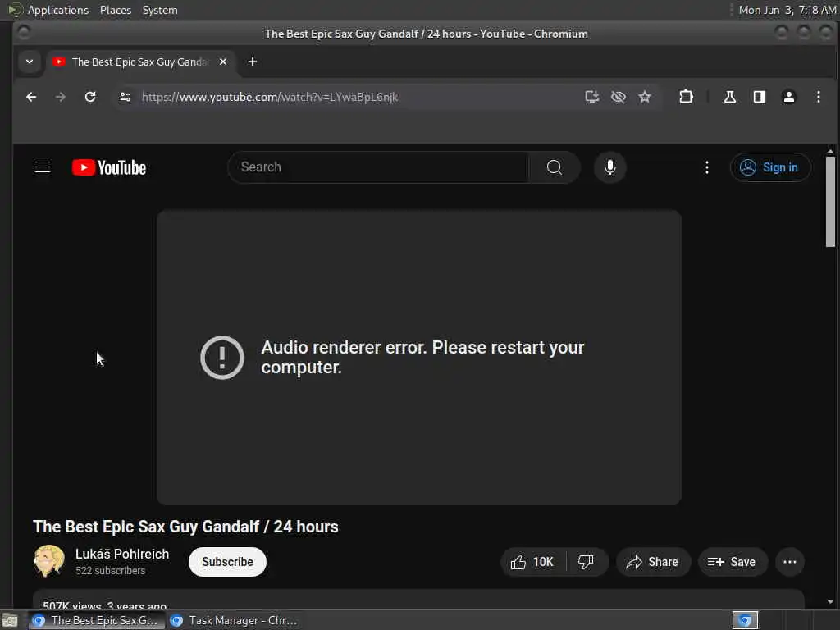Open the Places menu

coord(115,10)
